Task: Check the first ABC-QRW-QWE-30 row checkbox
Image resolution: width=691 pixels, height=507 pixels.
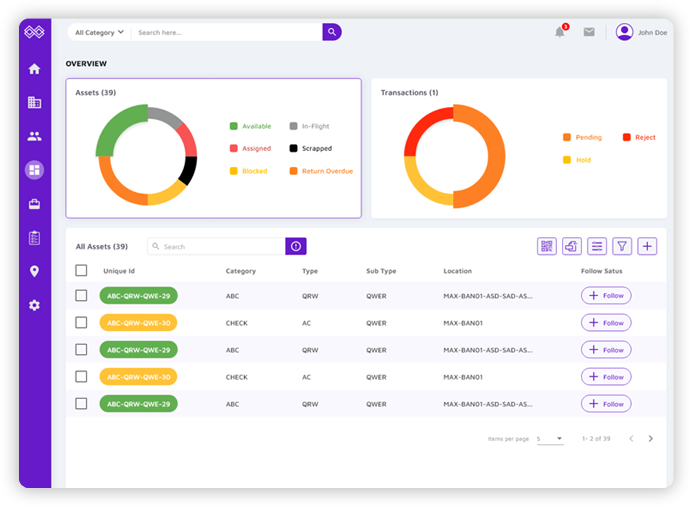Action: [81, 322]
